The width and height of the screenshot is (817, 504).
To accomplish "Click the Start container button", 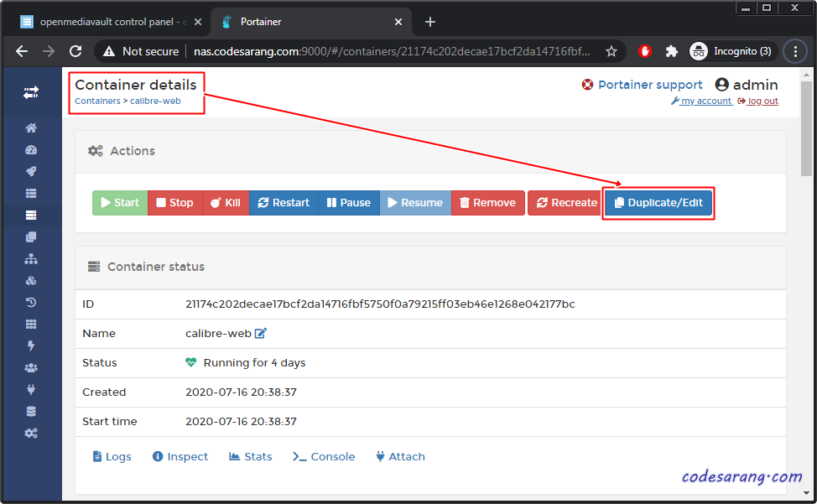I will pyautogui.click(x=120, y=203).
